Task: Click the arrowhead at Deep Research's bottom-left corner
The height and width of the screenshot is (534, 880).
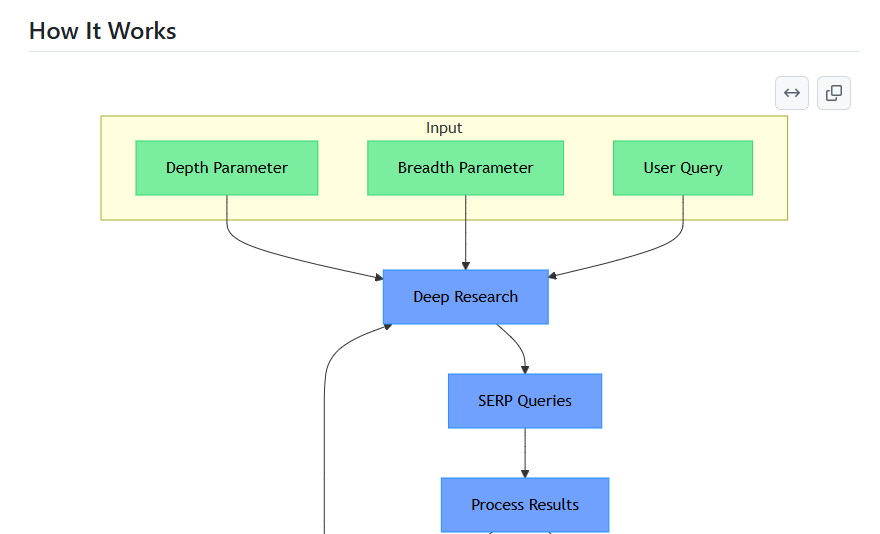Action: [x=387, y=327]
